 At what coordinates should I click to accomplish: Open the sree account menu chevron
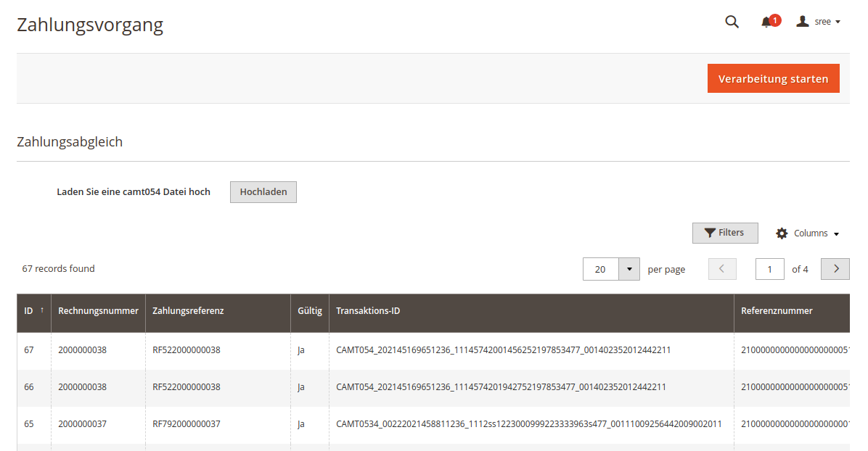click(839, 22)
